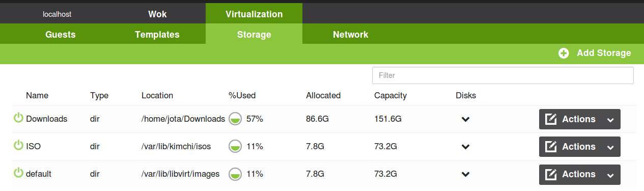Viewport: 644px width, 191px height.
Task: Click the power icon for Downloads pool
Action: click(18, 118)
